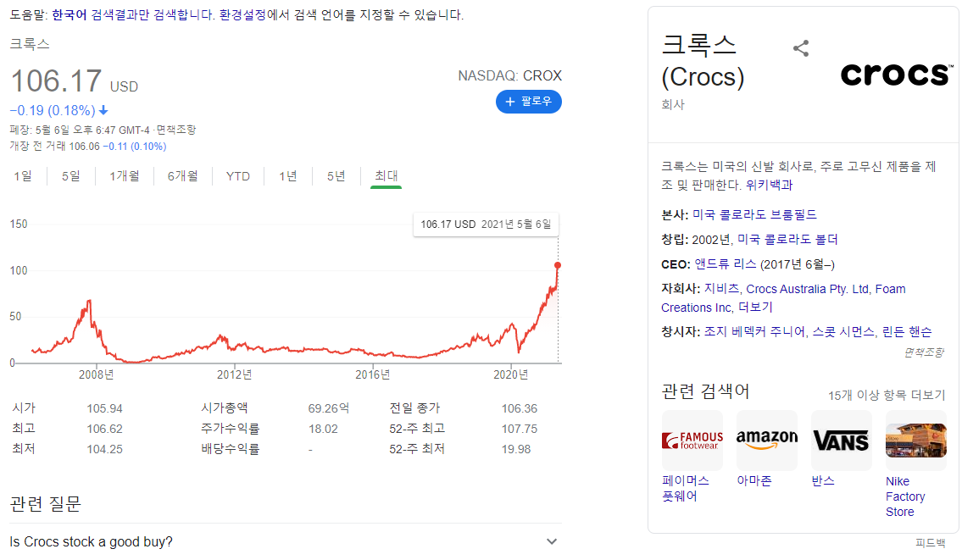Viewport: 962px width, 560px height.
Task: Click the 미국 콜로라도 볼더 founding place link
Action: 787,239
